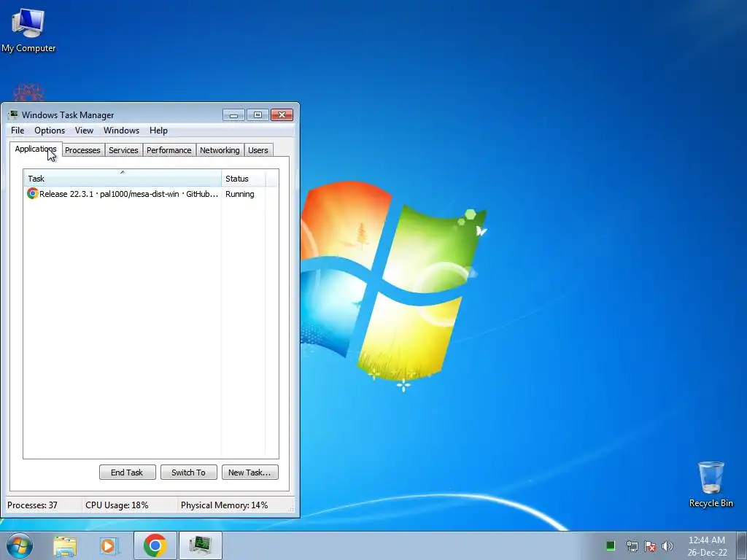The width and height of the screenshot is (747, 560).
Task: Open the View menu
Action: tap(85, 131)
